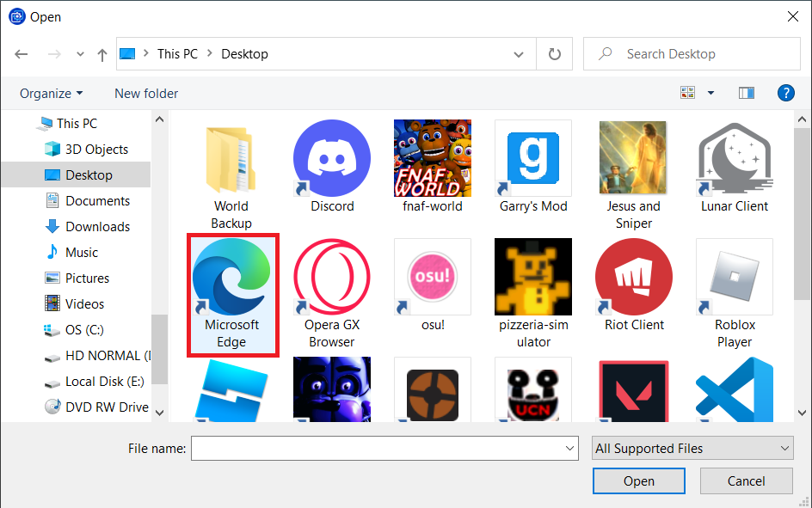The image size is (812, 508).
Task: Open Downloads in the sidebar
Action: (88, 227)
